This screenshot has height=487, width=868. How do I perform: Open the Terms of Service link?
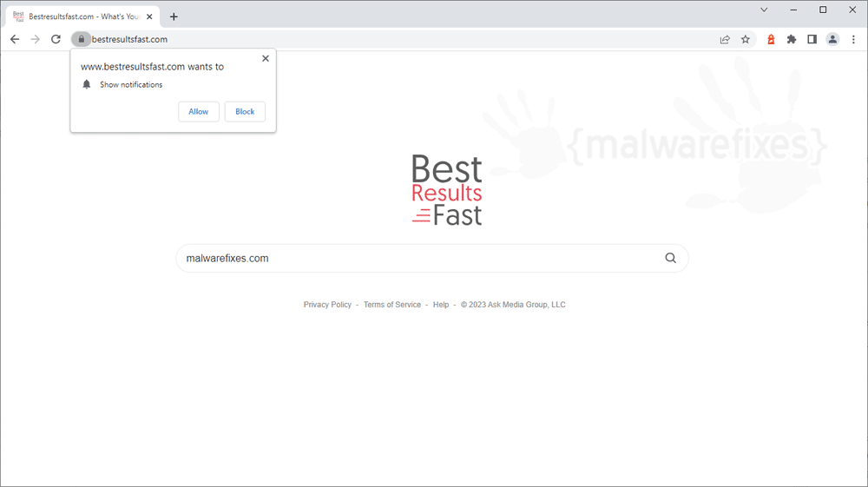[392, 305]
